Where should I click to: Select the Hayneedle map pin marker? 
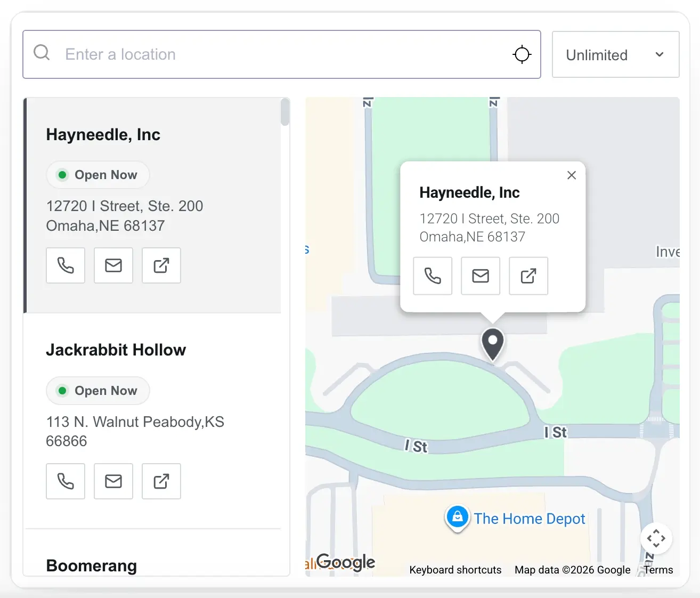pos(493,344)
